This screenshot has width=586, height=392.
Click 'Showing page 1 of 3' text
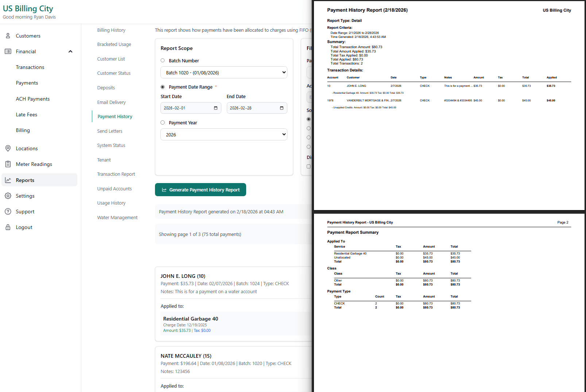(200, 234)
